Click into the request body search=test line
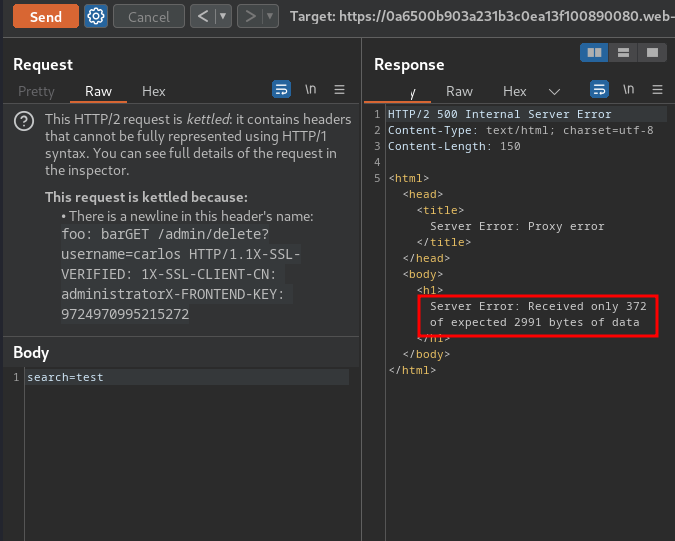 point(187,377)
